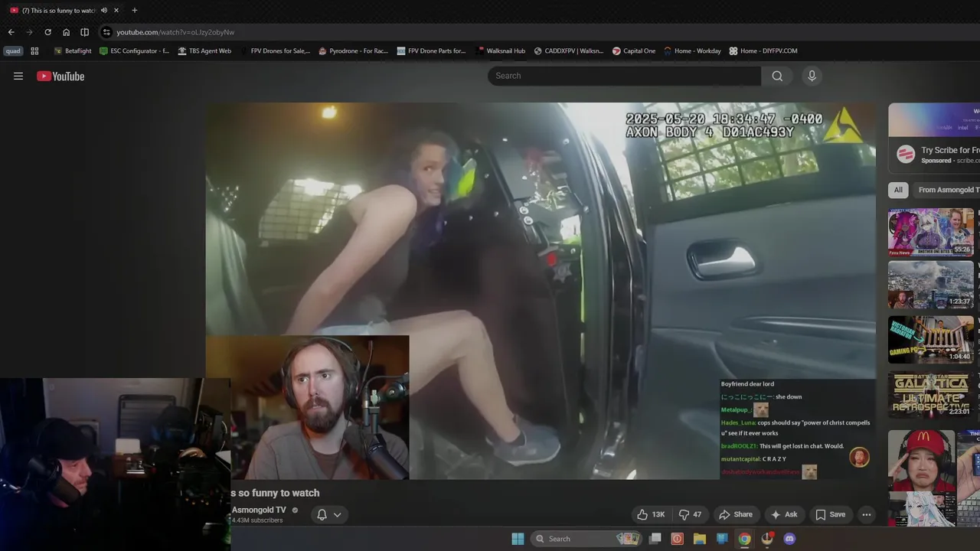Switch to Google Chrome on the taskbar

(744, 539)
